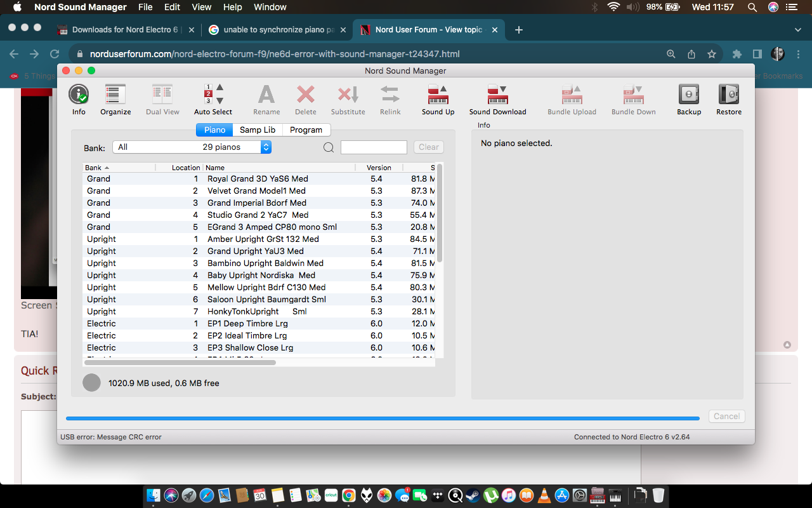Open Finder from the Dock
This screenshot has height=508, width=812.
pos(154,495)
